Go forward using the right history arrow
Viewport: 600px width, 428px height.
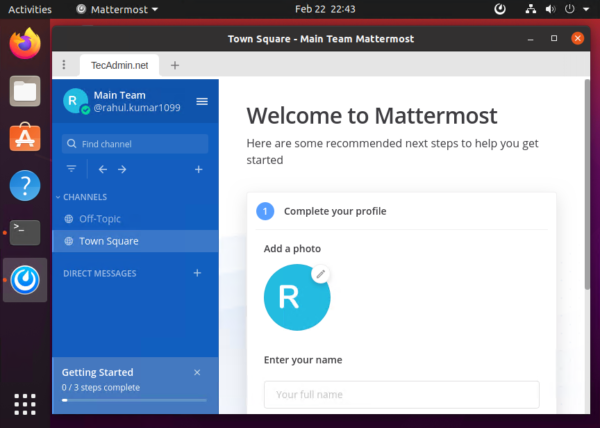click(x=122, y=169)
